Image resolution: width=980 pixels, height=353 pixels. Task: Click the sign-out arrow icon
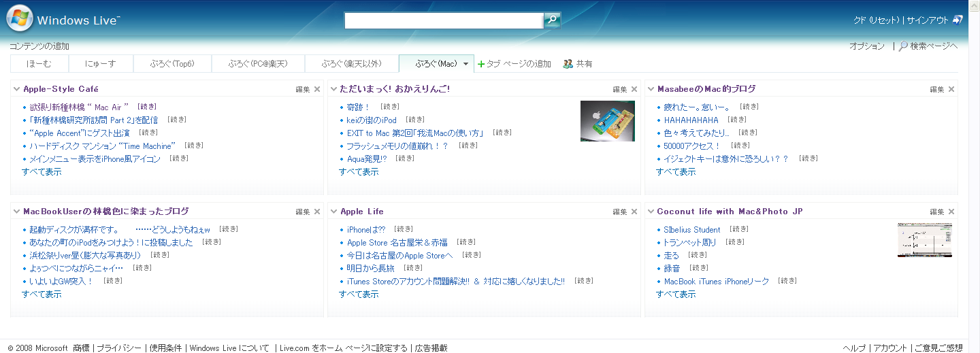(x=958, y=20)
